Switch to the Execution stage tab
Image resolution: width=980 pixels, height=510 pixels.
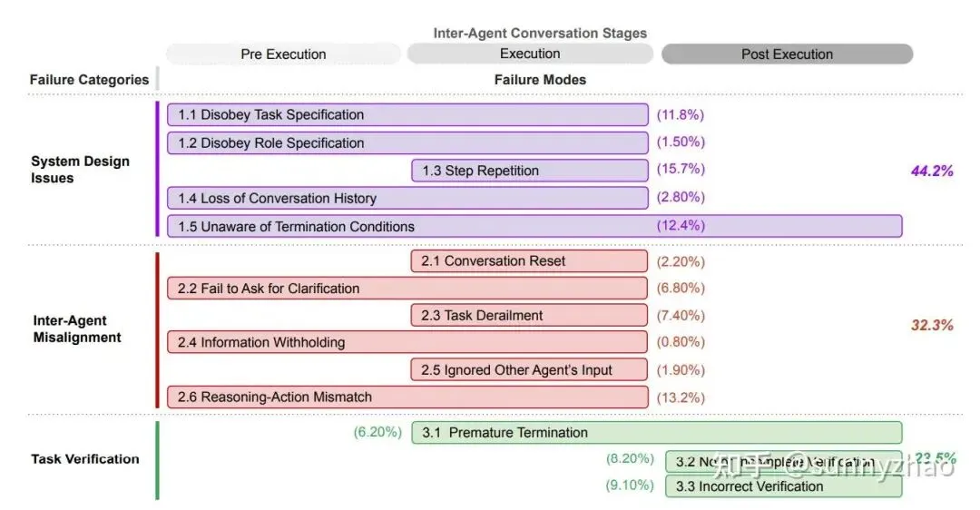[530, 54]
